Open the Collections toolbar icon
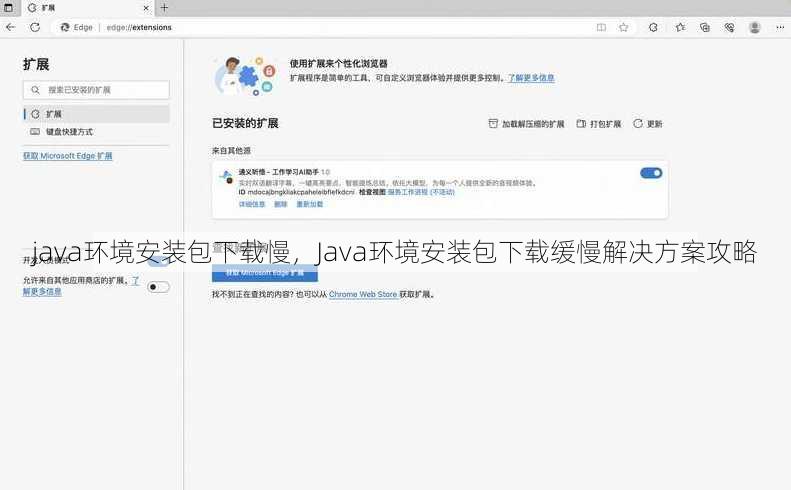791x490 pixels. click(705, 27)
